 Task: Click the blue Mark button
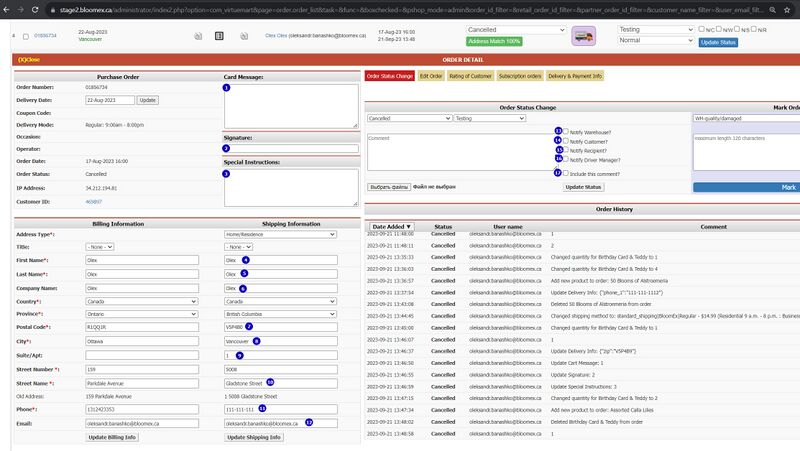(x=746, y=187)
